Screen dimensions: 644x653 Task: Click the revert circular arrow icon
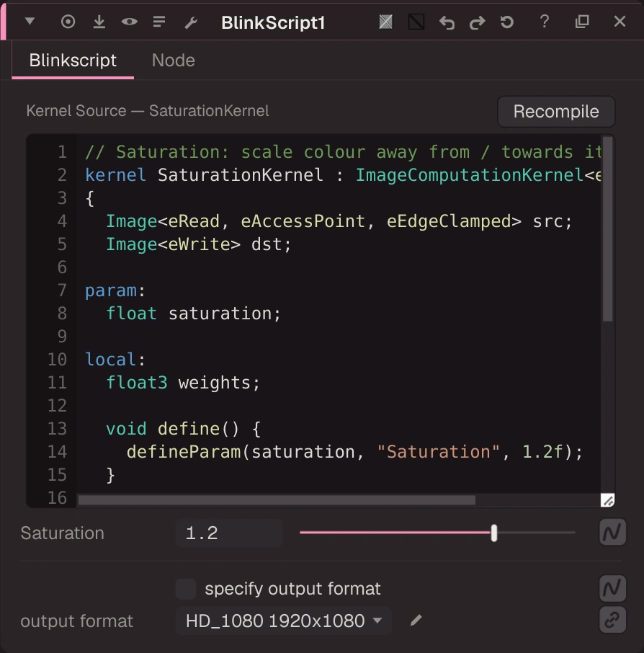(x=506, y=22)
